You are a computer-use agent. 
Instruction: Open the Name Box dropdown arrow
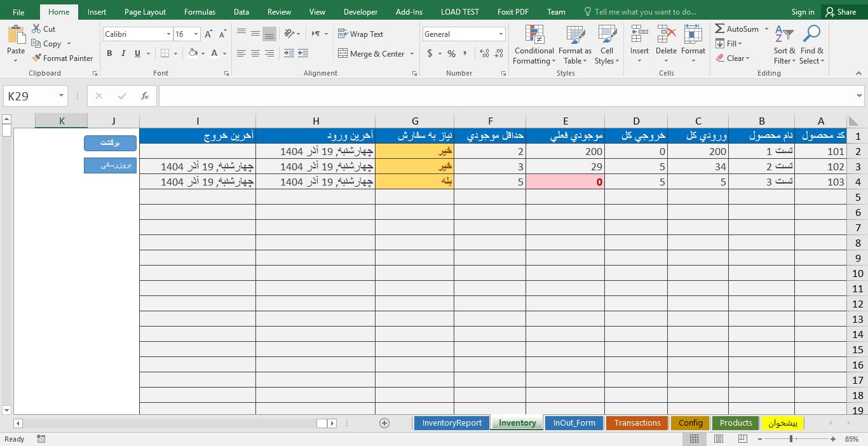coord(62,96)
